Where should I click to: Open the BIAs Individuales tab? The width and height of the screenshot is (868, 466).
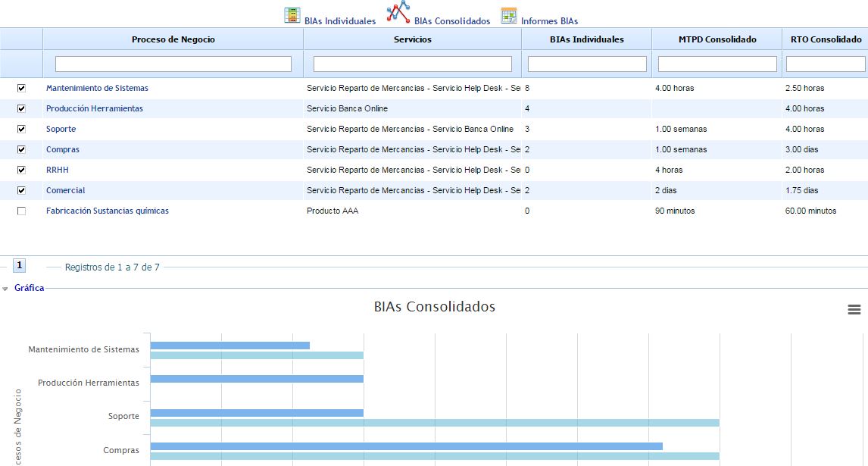tap(339, 21)
